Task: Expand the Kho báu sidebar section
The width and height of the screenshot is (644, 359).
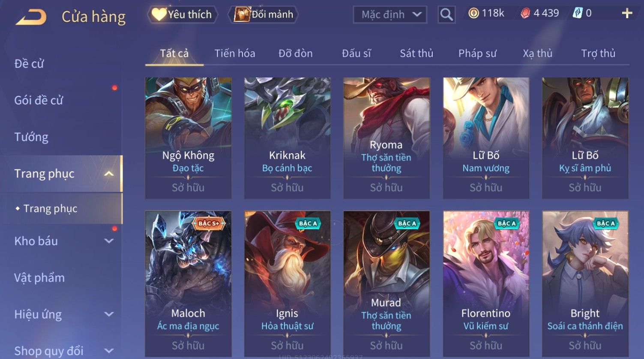Action: [x=109, y=241]
